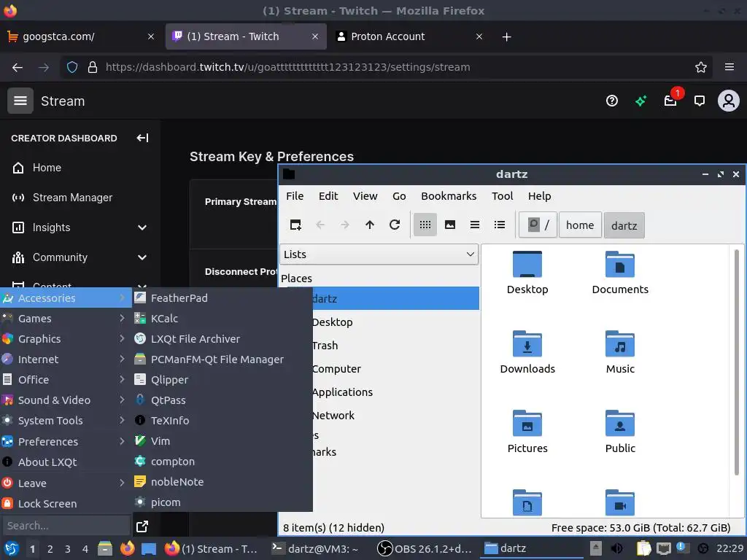Screen dimensions: 747x560
Task: Open the Twitch dashboard hamburger menu
Action: click(20, 101)
